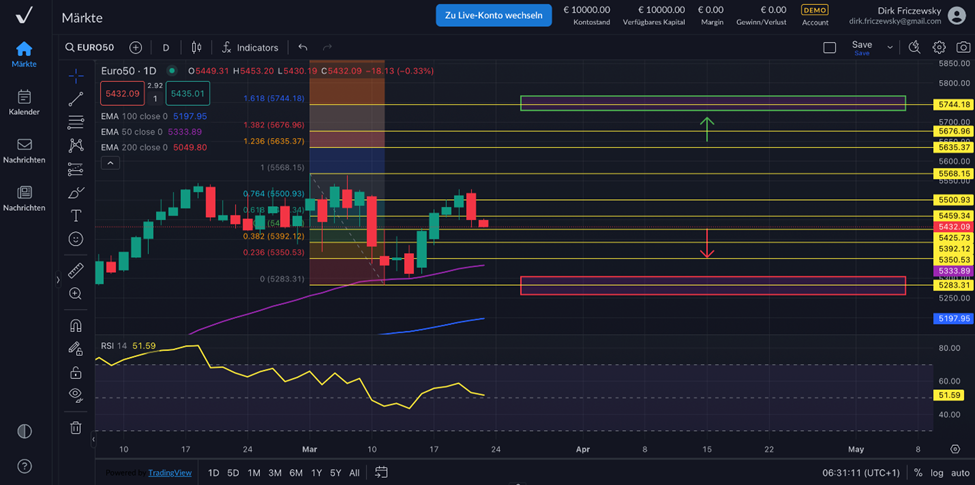Select the text annotation tool

(76, 216)
